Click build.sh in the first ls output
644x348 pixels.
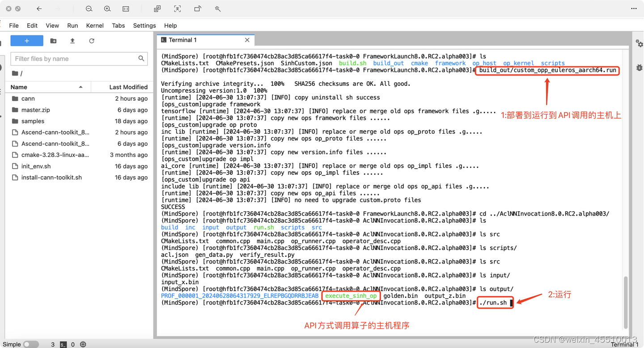pyautogui.click(x=352, y=64)
